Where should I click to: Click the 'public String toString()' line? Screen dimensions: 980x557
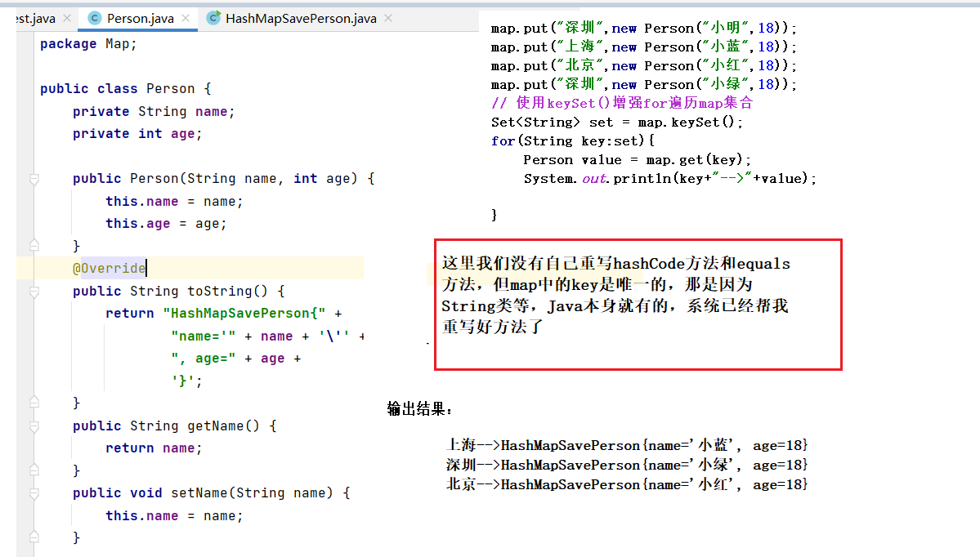click(x=179, y=291)
